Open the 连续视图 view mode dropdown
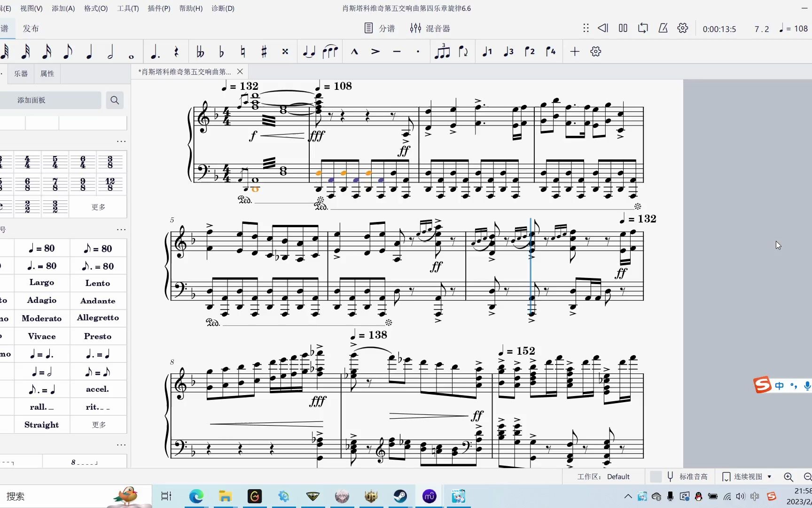 tap(747, 476)
